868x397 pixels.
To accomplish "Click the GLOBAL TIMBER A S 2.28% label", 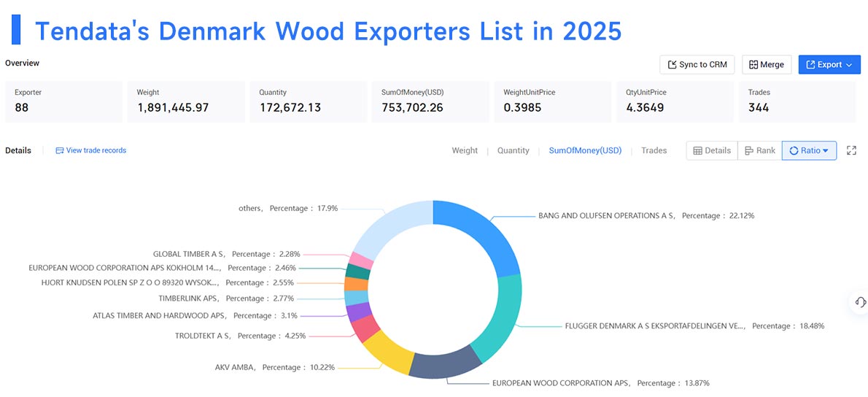I will pos(226,254).
